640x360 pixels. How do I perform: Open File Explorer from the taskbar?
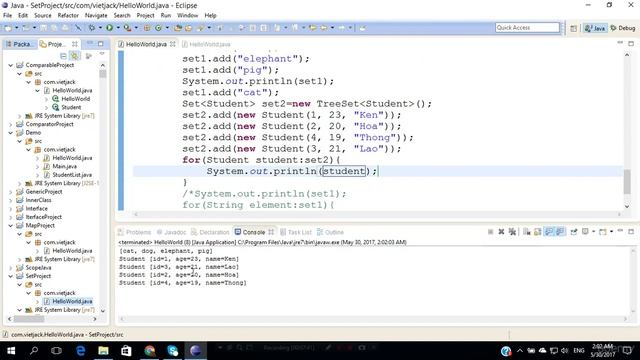[103, 351]
